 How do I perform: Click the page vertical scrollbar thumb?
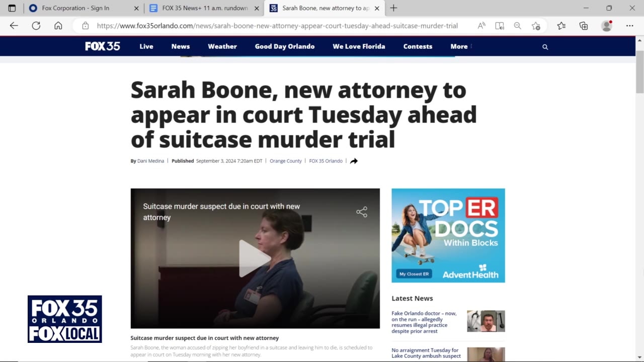coord(639,72)
